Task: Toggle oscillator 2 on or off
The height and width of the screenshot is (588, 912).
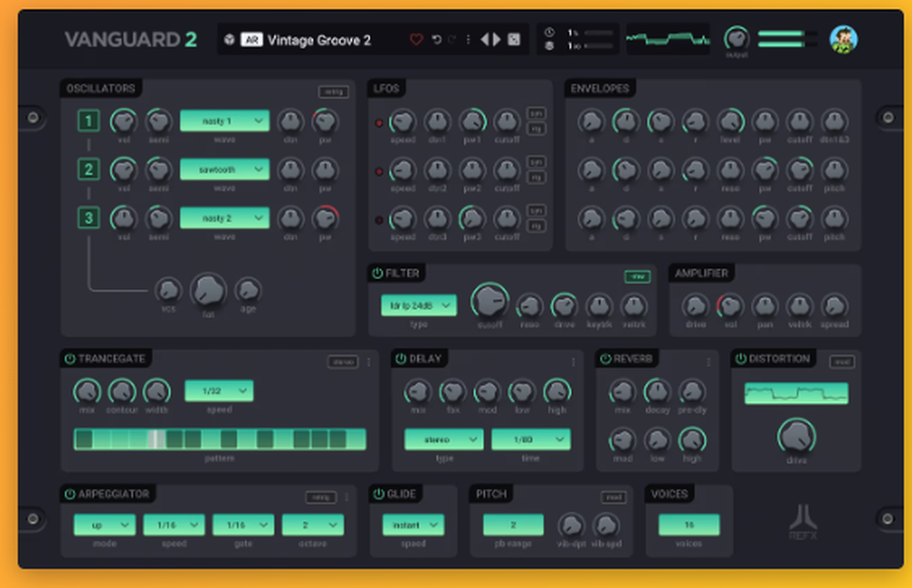Action: point(88,170)
